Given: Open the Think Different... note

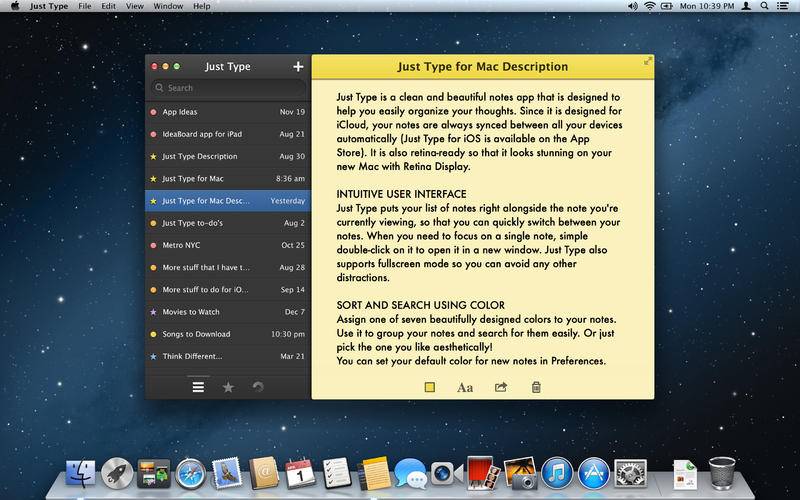Looking at the screenshot, I should 228,356.
